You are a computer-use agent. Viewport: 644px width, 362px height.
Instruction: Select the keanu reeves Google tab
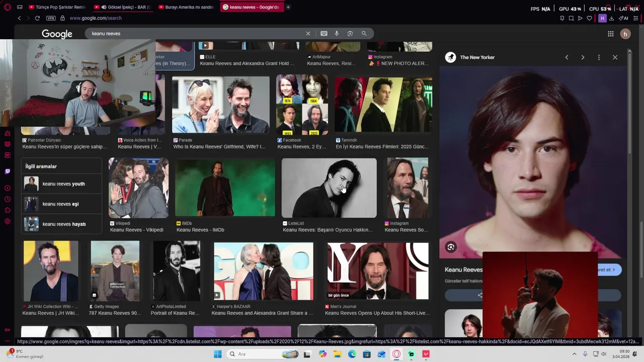point(251,7)
